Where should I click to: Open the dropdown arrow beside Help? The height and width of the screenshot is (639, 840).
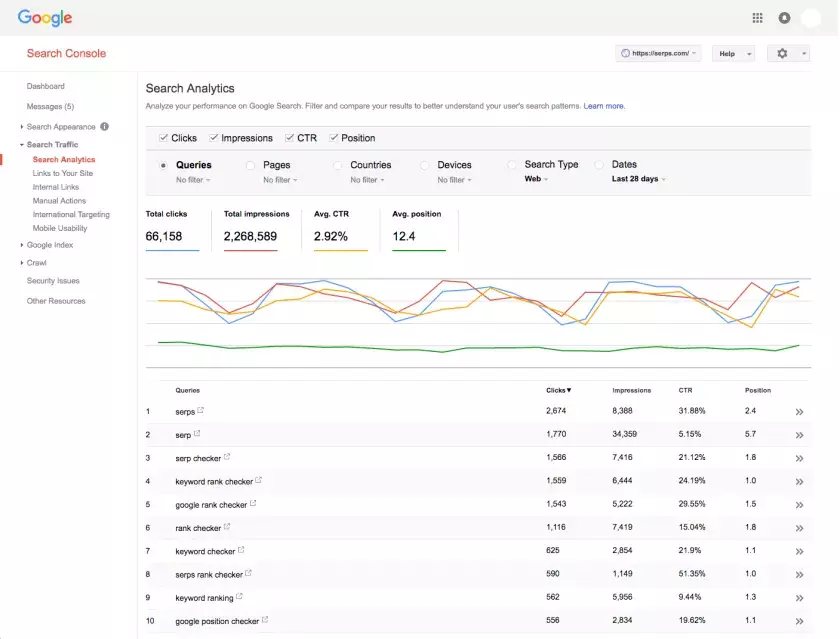click(x=749, y=54)
